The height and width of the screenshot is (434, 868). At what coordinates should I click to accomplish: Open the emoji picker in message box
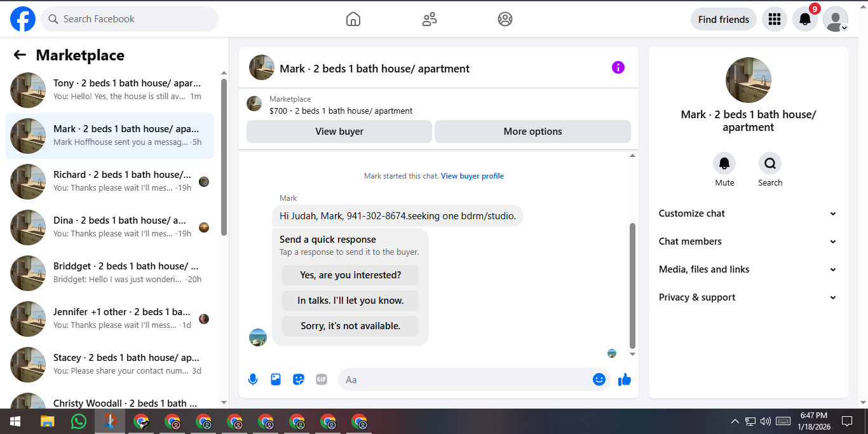pos(599,379)
